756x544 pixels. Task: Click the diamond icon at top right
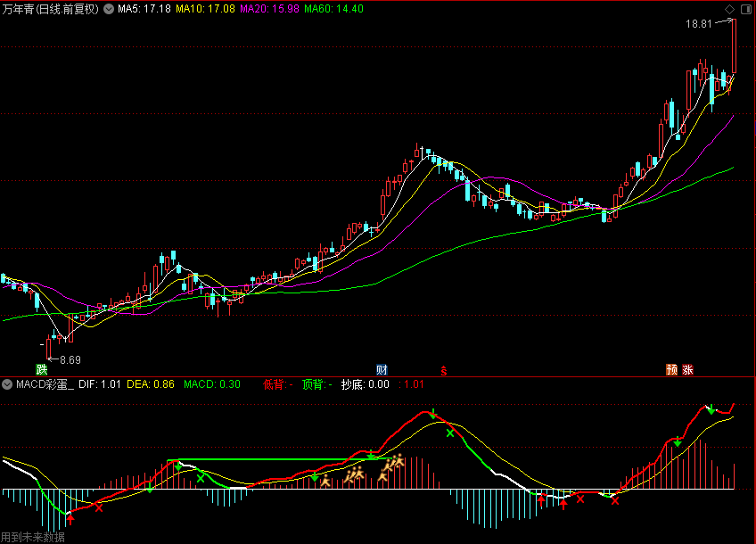coord(729,9)
